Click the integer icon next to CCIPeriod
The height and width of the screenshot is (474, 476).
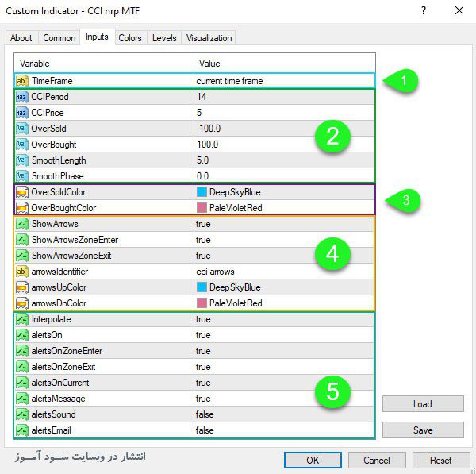point(22,97)
